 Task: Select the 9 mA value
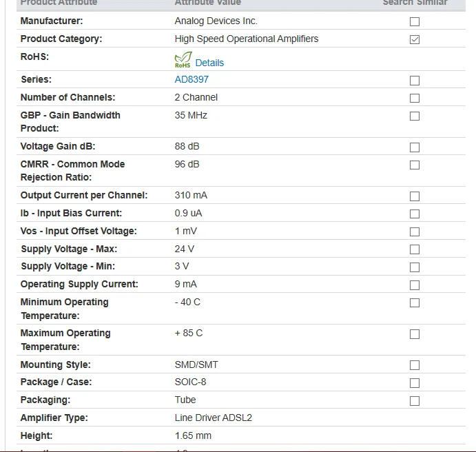[186, 284]
